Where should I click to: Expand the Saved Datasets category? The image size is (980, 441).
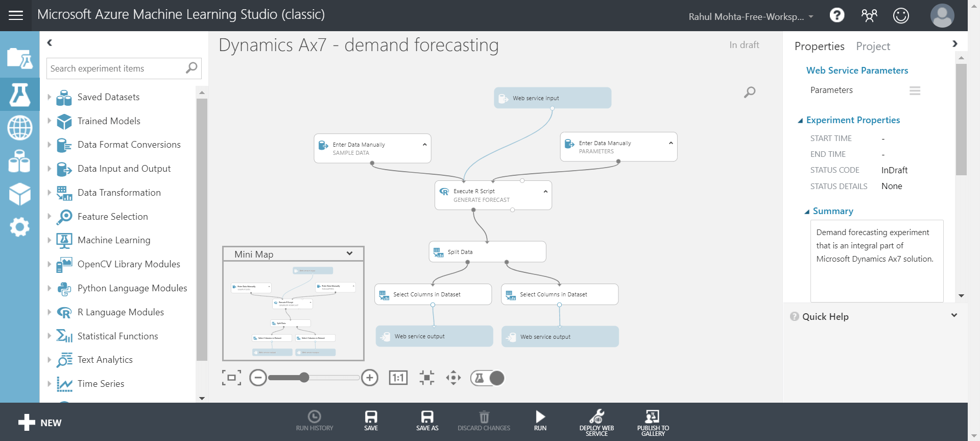pyautogui.click(x=50, y=97)
